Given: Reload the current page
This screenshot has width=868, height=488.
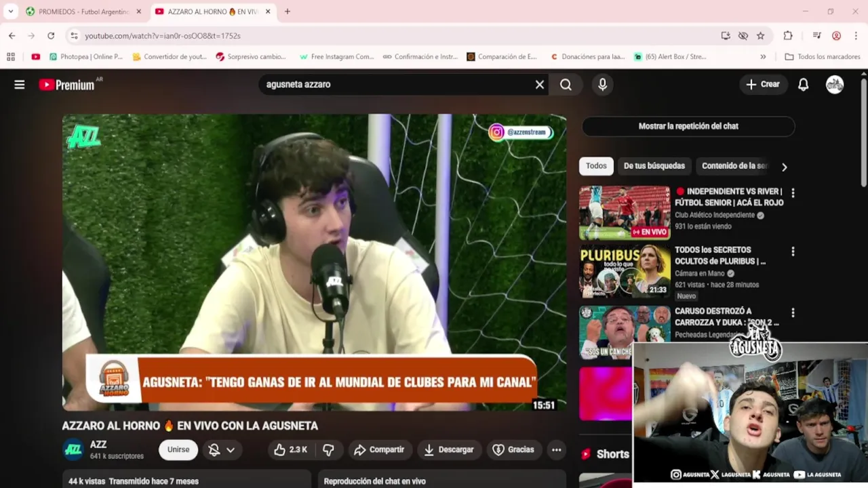Looking at the screenshot, I should pos(51,35).
